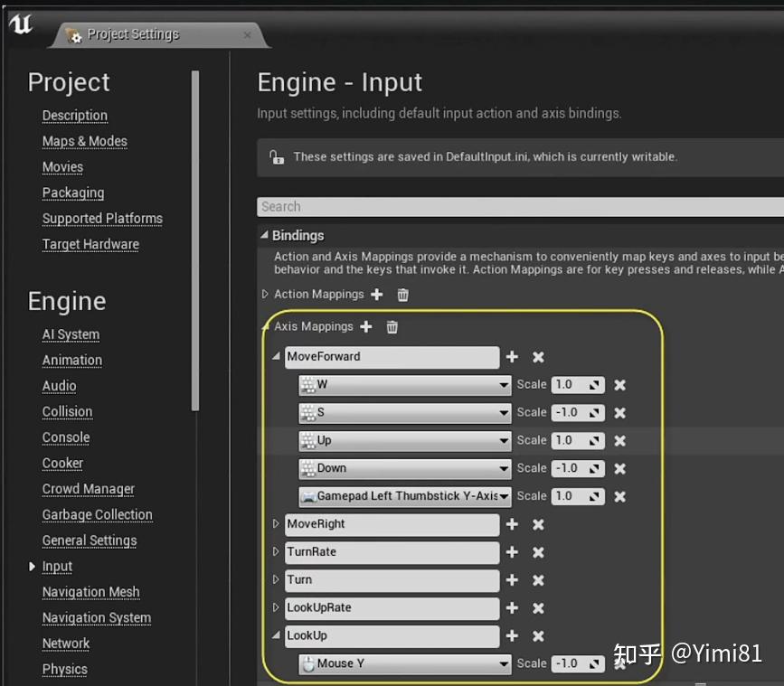Delete the Up key binding
Viewport: 784px width, 686px height.
coord(619,441)
